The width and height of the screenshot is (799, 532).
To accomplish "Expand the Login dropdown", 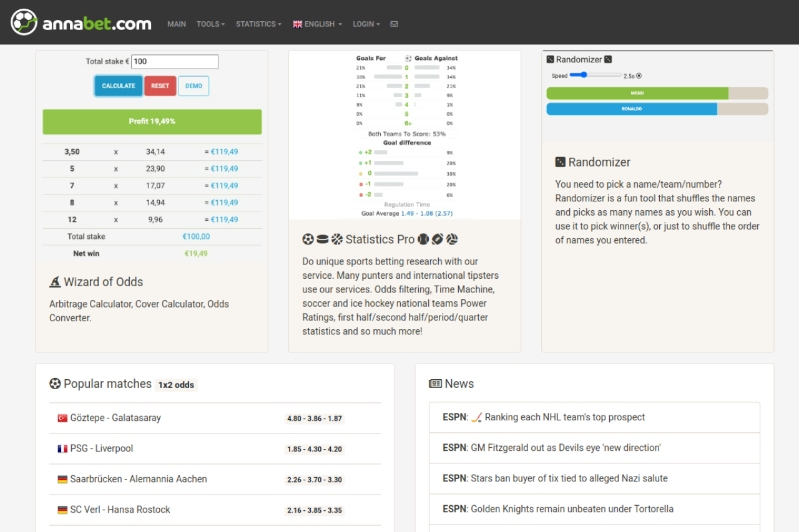I will [x=366, y=24].
